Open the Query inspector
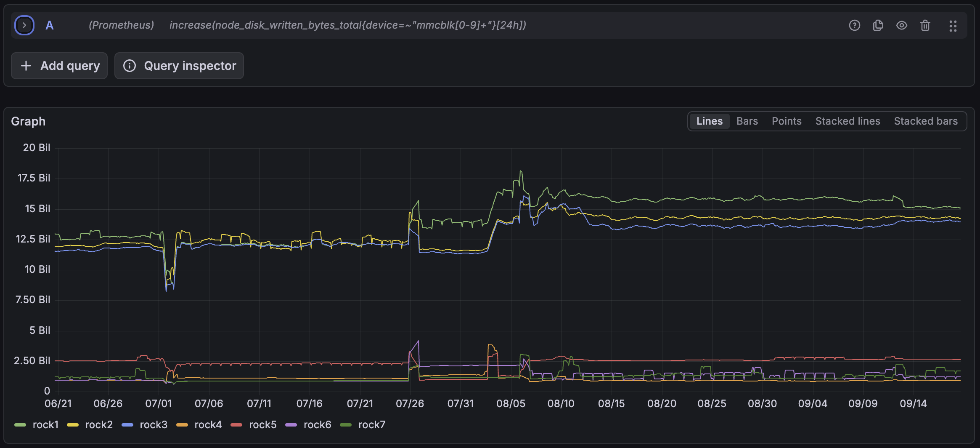The width and height of the screenshot is (980, 448). tap(179, 66)
